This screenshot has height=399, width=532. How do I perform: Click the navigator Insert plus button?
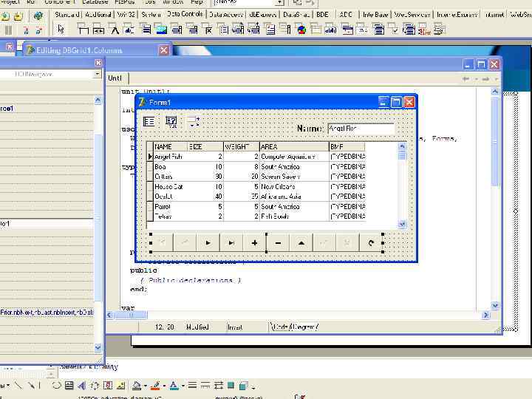[254, 243]
